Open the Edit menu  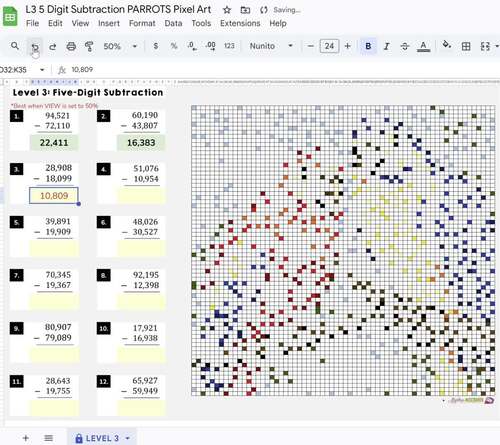tap(55, 23)
